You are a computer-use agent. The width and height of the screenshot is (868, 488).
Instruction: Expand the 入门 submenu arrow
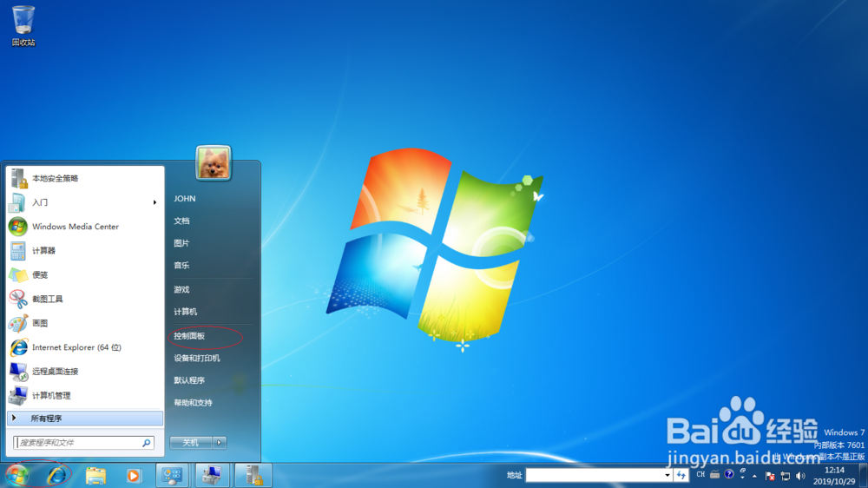155,202
